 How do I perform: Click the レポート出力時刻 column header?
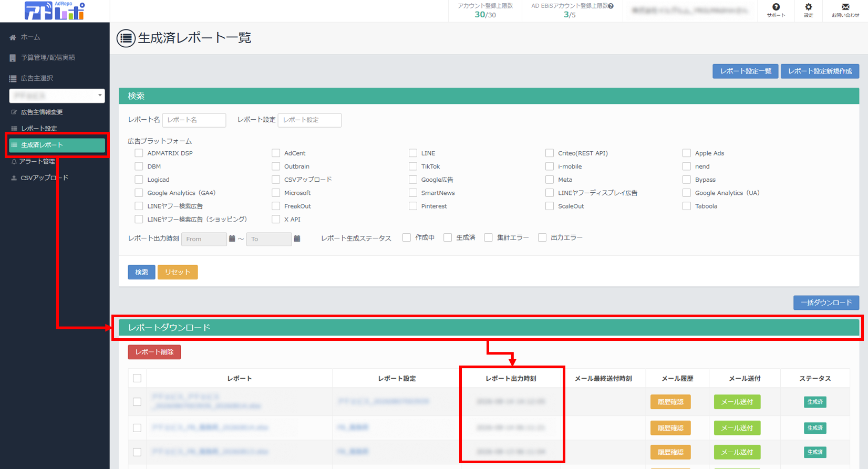(x=511, y=379)
